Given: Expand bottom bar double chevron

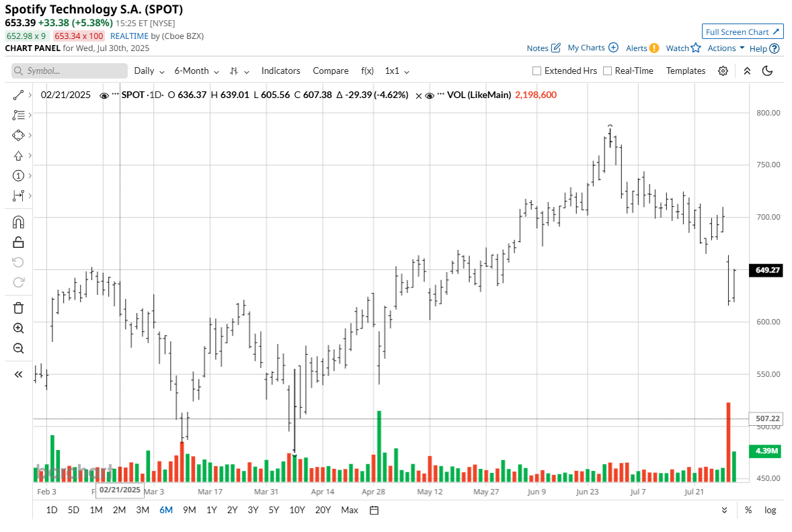Looking at the screenshot, I should click(x=724, y=511).
